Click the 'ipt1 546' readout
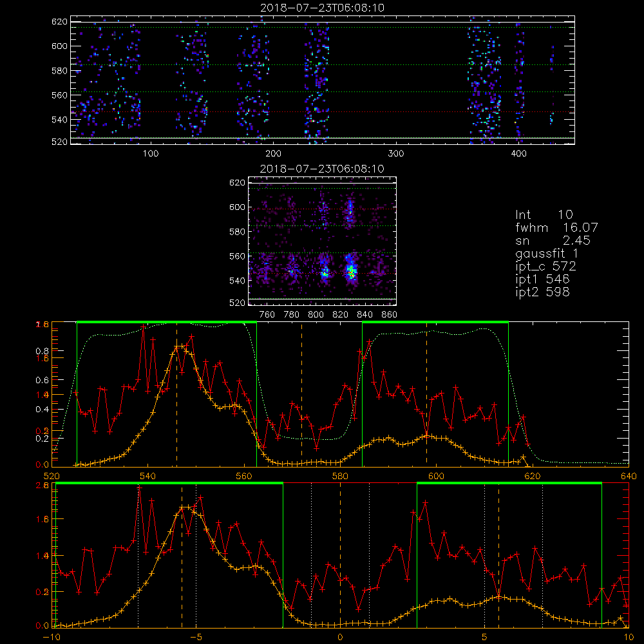 [542, 279]
